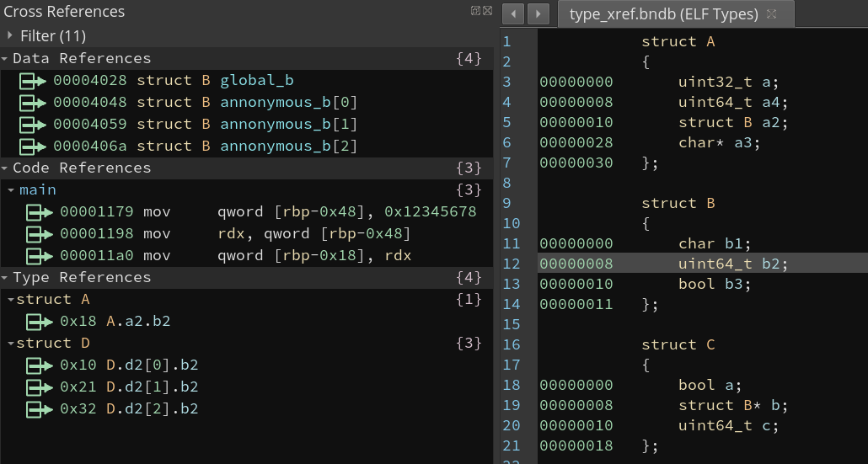This screenshot has width=868, height=464.
Task: Close the type_xref.bndb tab
Action: (771, 13)
